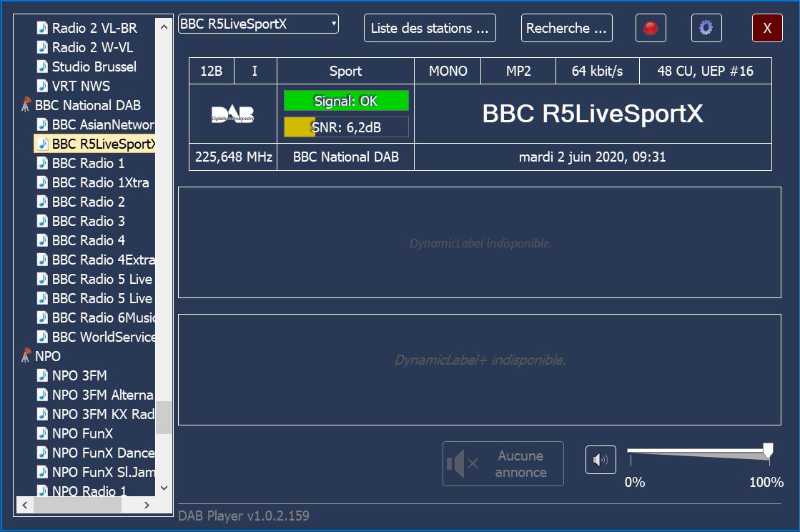Click the date mardi 2 juin 2020, 09:31
The width and height of the screenshot is (800, 532).
click(x=593, y=157)
